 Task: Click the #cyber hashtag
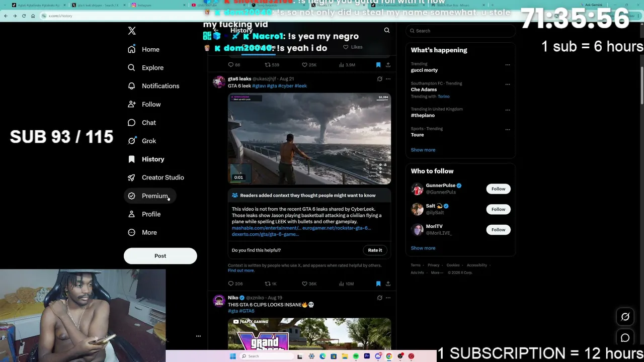tap(285, 85)
